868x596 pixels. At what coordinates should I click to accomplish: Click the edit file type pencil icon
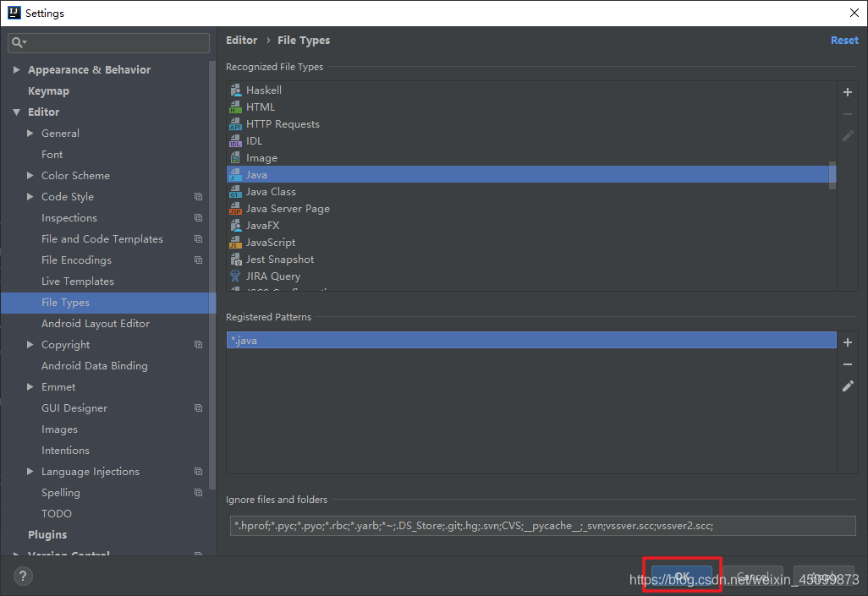pyautogui.click(x=848, y=135)
